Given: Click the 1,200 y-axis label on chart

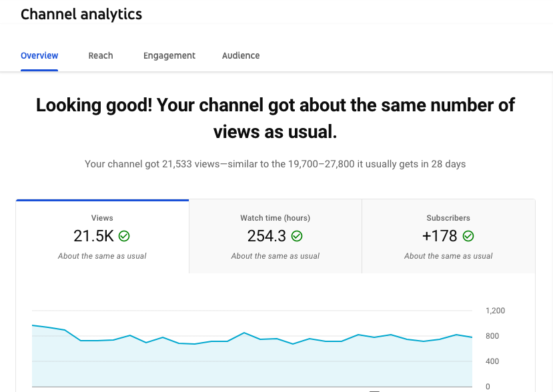Looking at the screenshot, I should click(495, 311).
